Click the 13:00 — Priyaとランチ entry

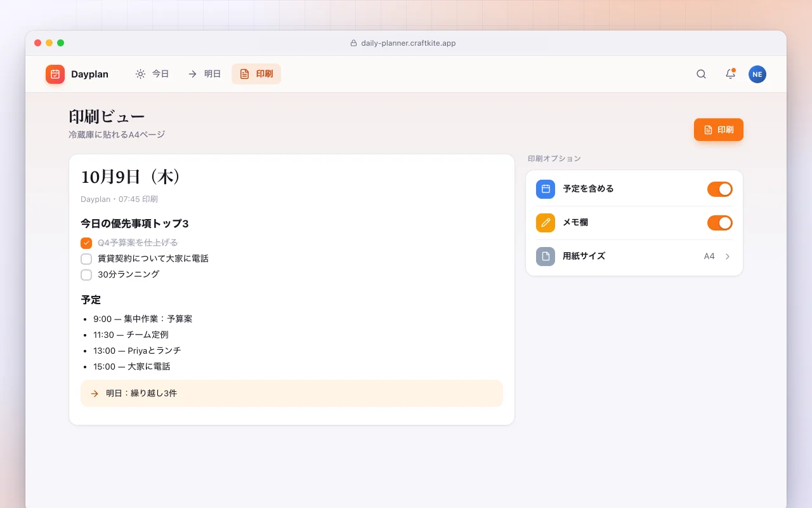(137, 351)
